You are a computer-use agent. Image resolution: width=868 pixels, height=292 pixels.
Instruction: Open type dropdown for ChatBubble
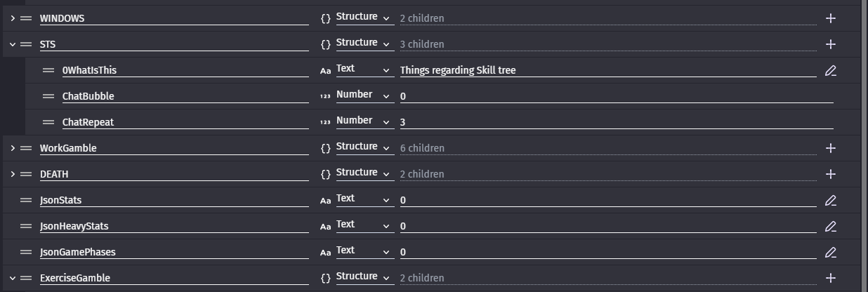pyautogui.click(x=363, y=95)
